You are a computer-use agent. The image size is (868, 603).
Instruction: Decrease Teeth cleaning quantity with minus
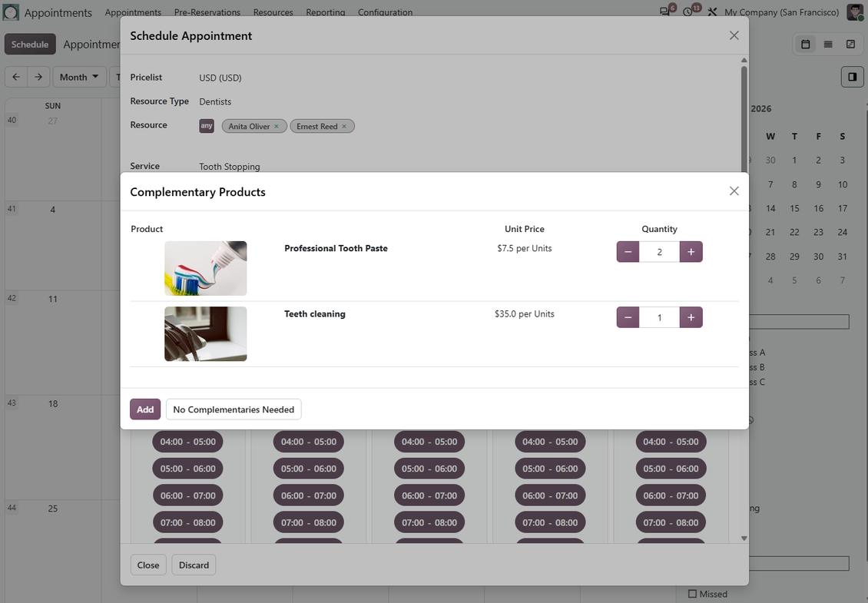click(628, 317)
